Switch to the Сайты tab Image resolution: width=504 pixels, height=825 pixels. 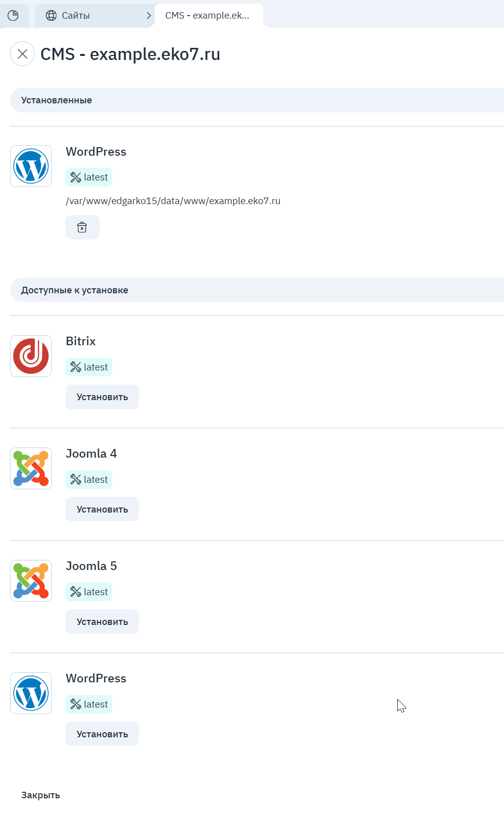94,16
